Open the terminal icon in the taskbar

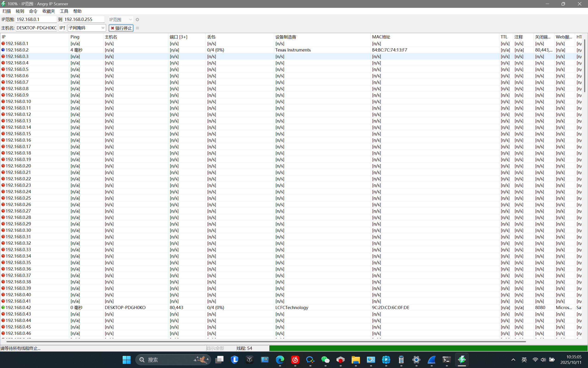[x=447, y=360]
